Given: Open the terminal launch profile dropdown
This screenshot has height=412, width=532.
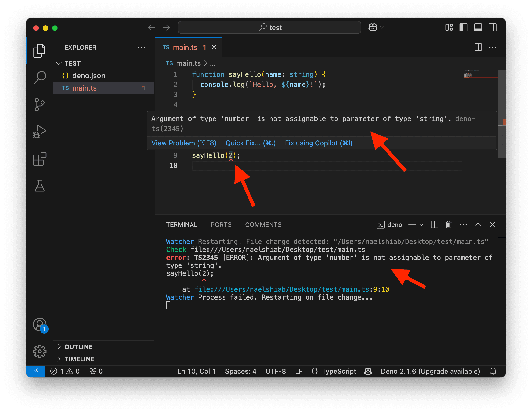Looking at the screenshot, I should click(421, 224).
